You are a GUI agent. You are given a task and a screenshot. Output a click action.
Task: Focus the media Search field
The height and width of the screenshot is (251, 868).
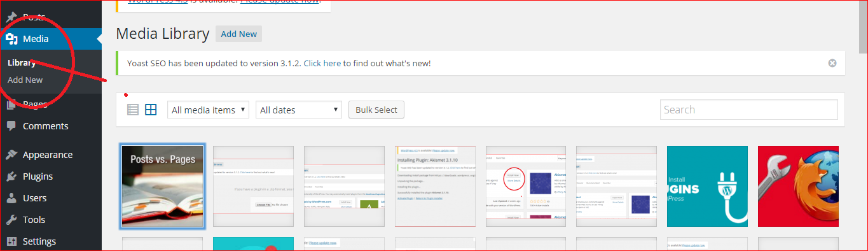[748, 110]
